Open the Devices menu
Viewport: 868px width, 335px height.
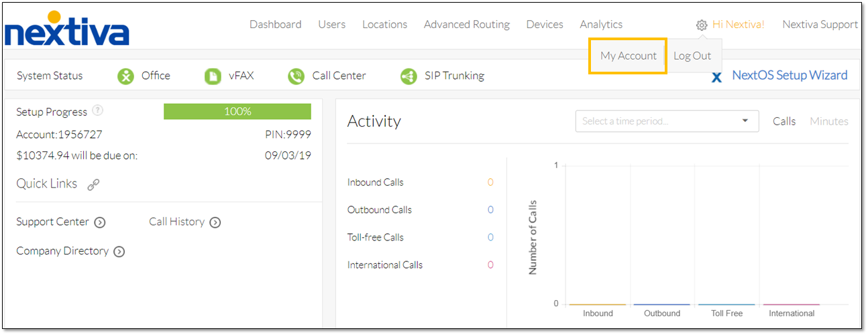point(545,24)
